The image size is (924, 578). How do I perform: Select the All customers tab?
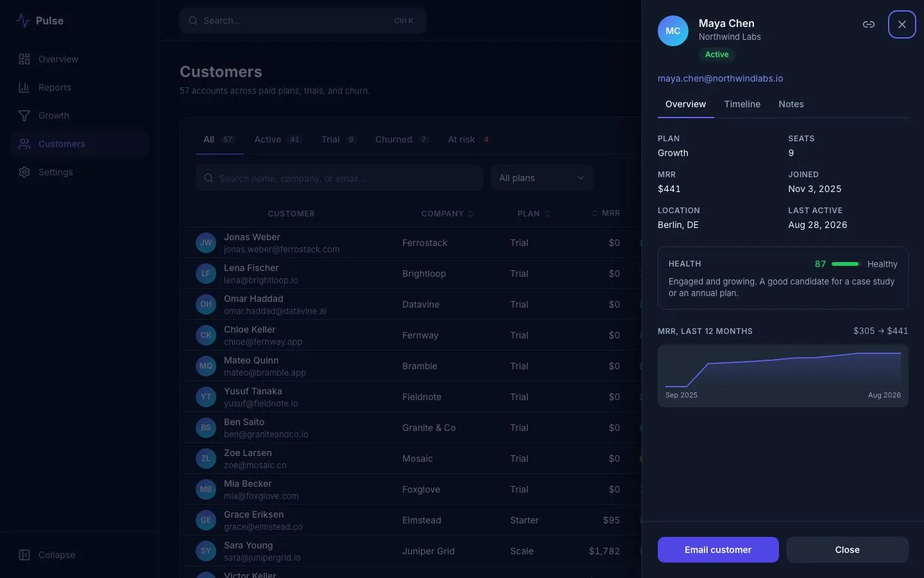pos(219,139)
